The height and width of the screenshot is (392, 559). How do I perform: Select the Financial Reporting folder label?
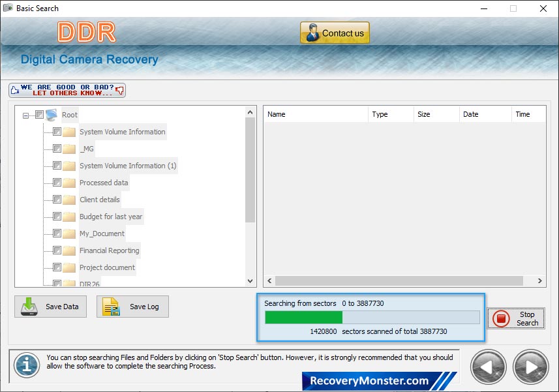click(x=110, y=250)
